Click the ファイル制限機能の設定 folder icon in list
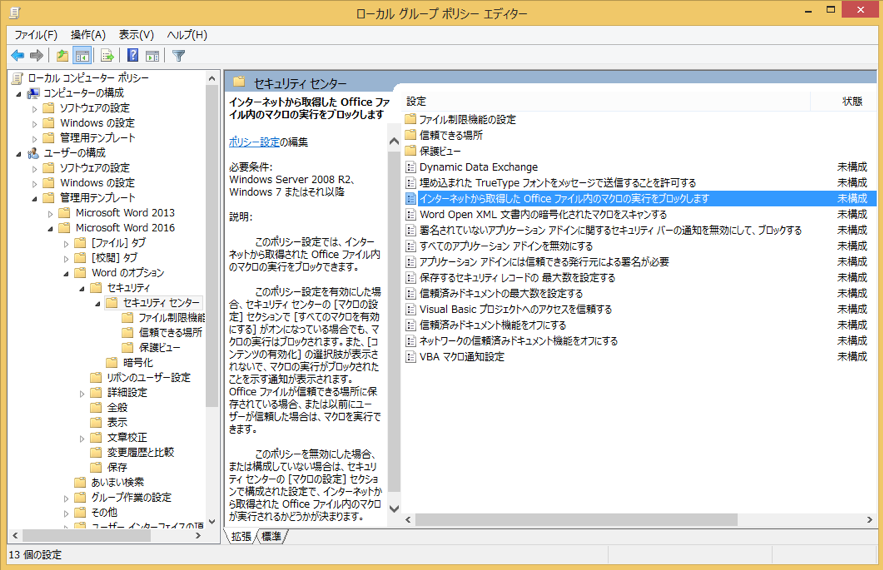Viewport: 883px width, 570px height. click(411, 119)
